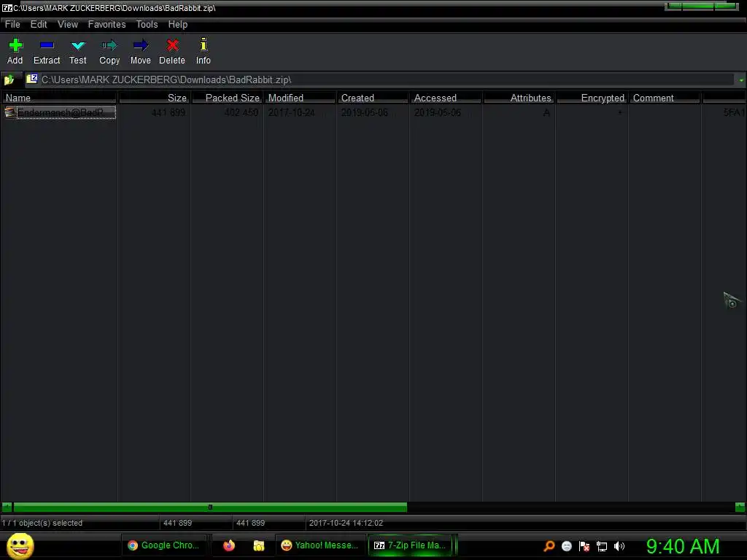
Task: Sort by the Accessed column header
Action: pyautogui.click(x=446, y=98)
